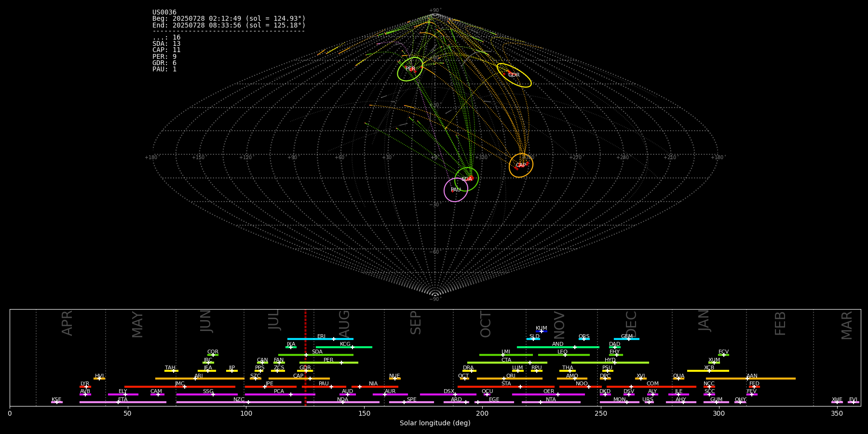
Task: Click the HYD bar in timeline
Action: [610, 363]
